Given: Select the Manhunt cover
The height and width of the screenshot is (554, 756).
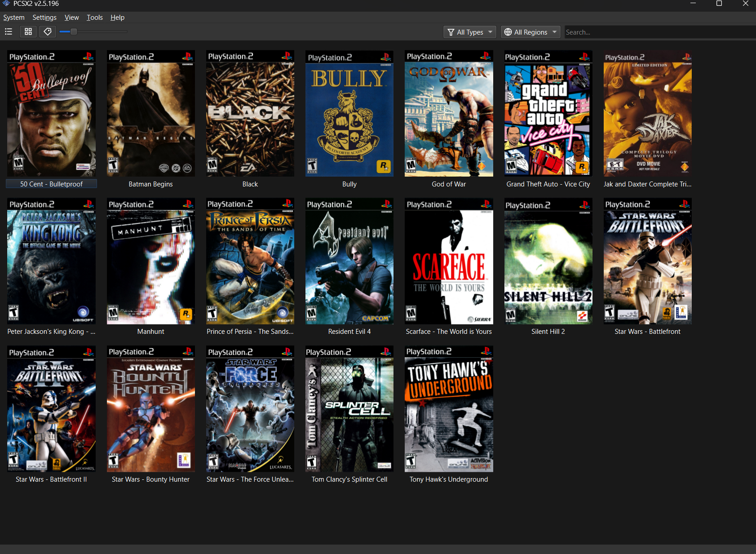Looking at the screenshot, I should point(151,261).
